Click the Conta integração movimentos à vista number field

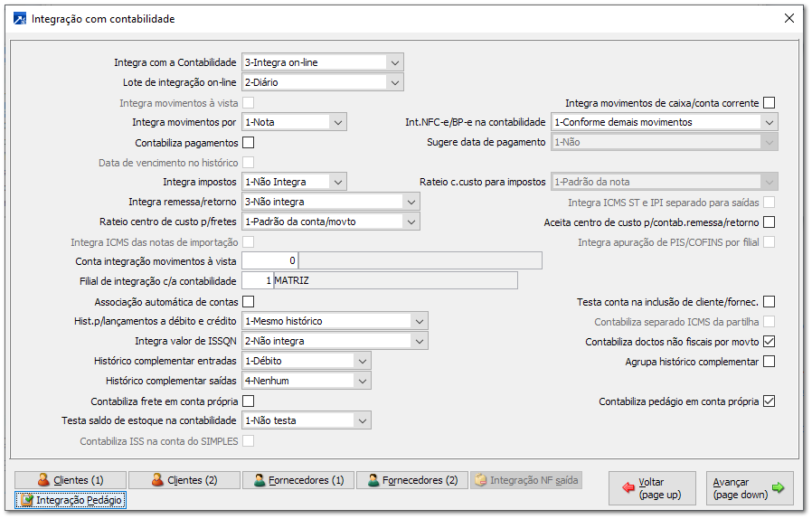269,260
